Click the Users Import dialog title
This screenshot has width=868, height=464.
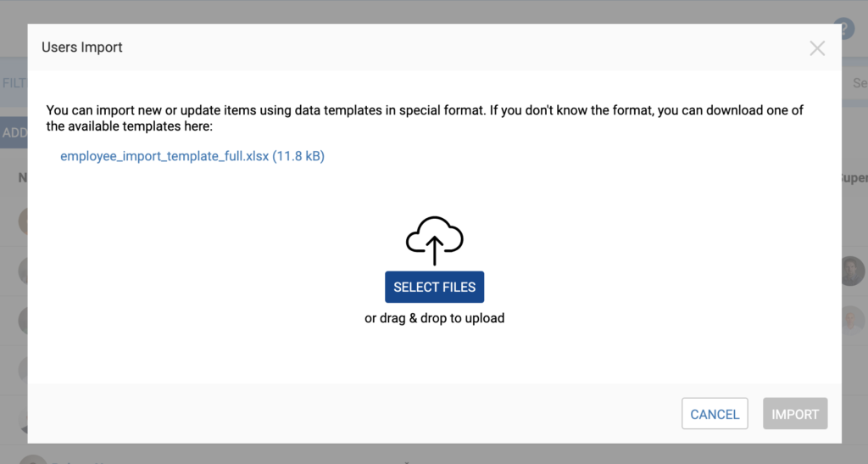[82, 47]
